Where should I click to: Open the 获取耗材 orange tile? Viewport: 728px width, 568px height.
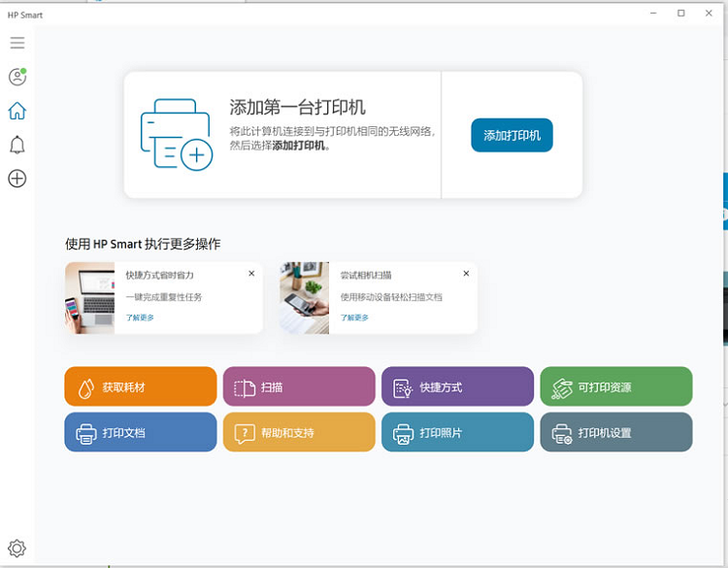coord(141,386)
